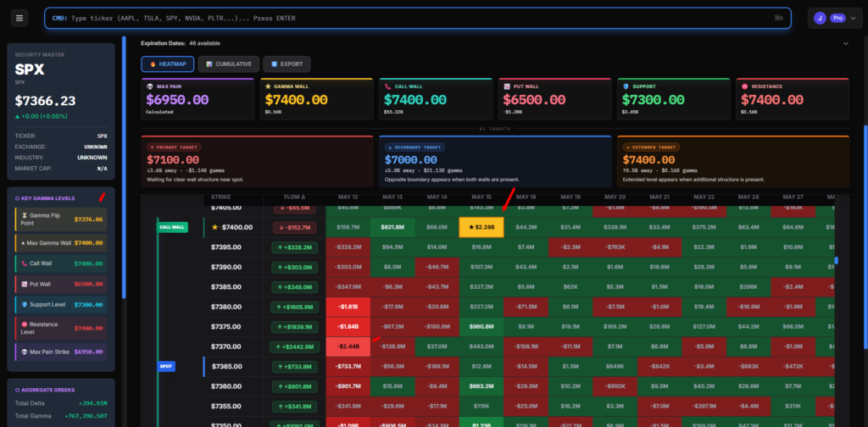The width and height of the screenshot is (868, 427).
Task: Click the $375.2M heatmap cell
Action: tap(704, 227)
